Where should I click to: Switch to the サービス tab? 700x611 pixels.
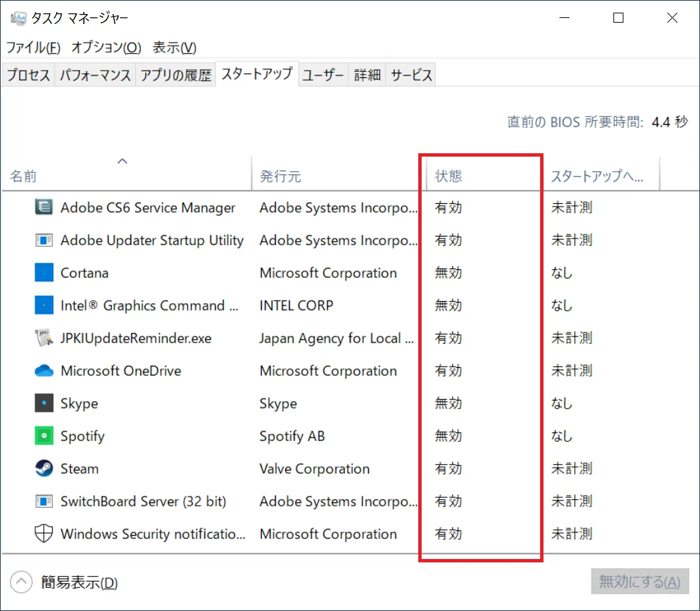point(411,75)
